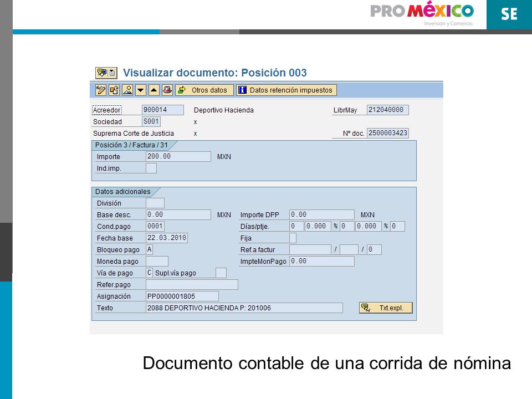This screenshot has width=532, height=399.
Task: Go to previous line item arrow
Action: click(x=154, y=90)
